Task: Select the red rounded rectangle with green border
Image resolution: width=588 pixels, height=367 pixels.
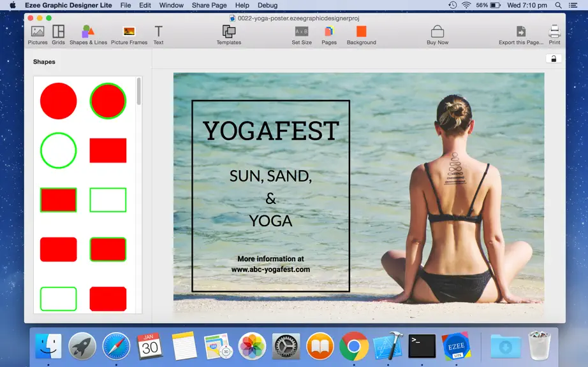Action: tap(108, 249)
